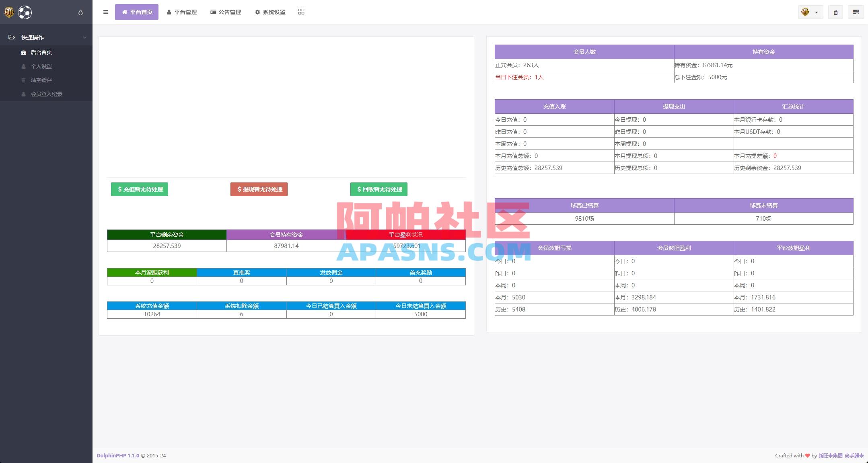
Task: Open the user avatar dropdown
Action: pyautogui.click(x=810, y=12)
